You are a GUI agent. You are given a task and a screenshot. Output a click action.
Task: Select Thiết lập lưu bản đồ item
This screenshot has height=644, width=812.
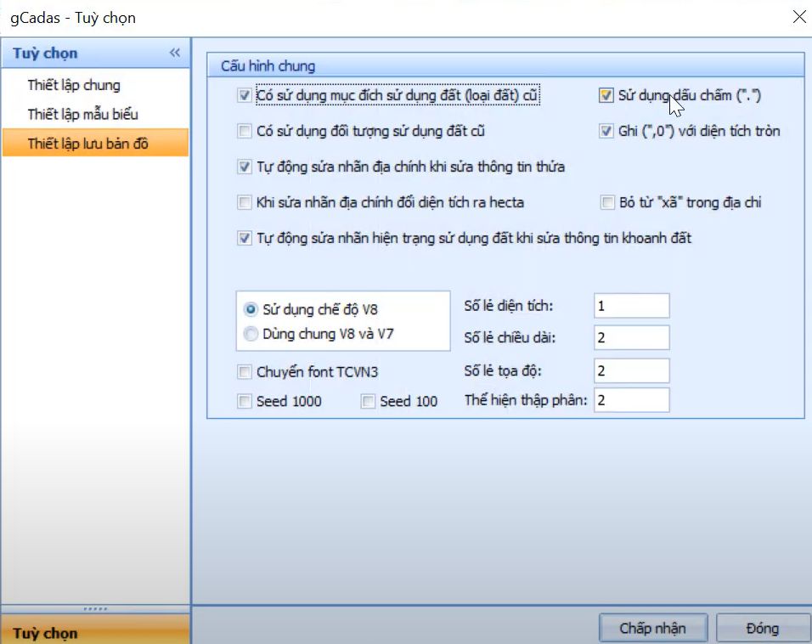(x=87, y=144)
